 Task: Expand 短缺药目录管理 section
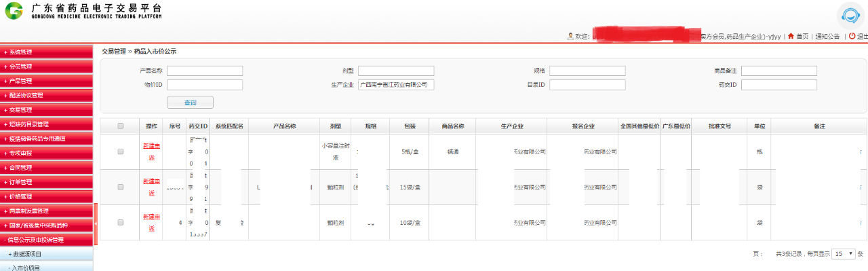click(46, 124)
